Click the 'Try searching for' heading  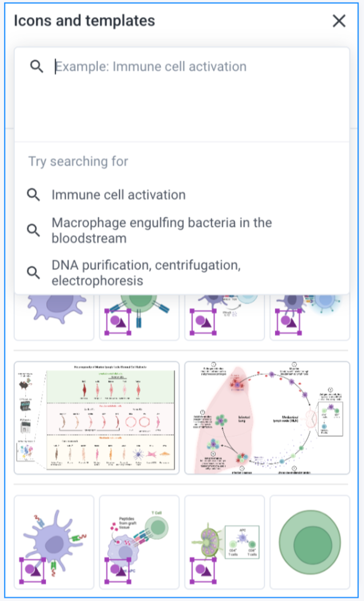[x=78, y=161]
